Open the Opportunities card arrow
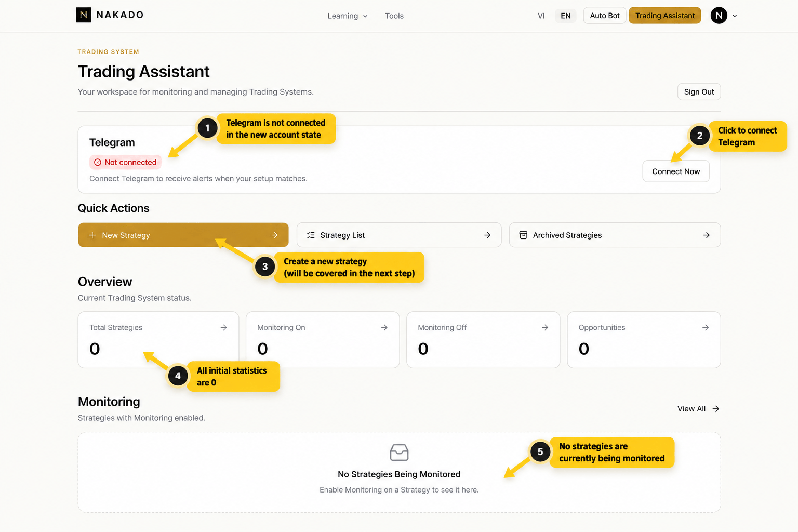Screen dimensions: 798x532 [706, 328]
